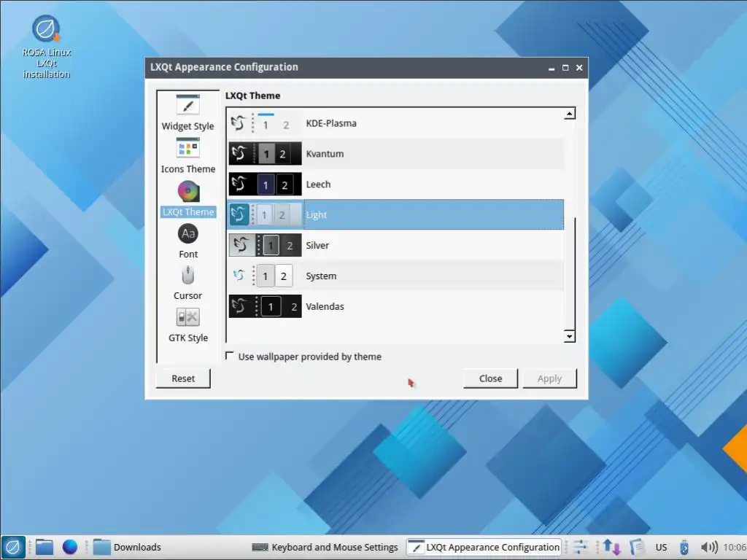Open the network status tray icon
The height and width of the screenshot is (560, 747).
612,547
